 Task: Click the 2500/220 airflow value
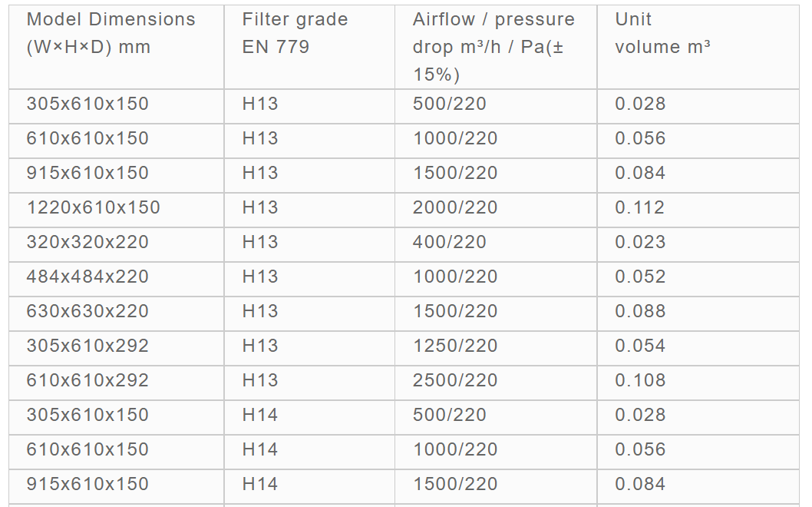point(454,380)
